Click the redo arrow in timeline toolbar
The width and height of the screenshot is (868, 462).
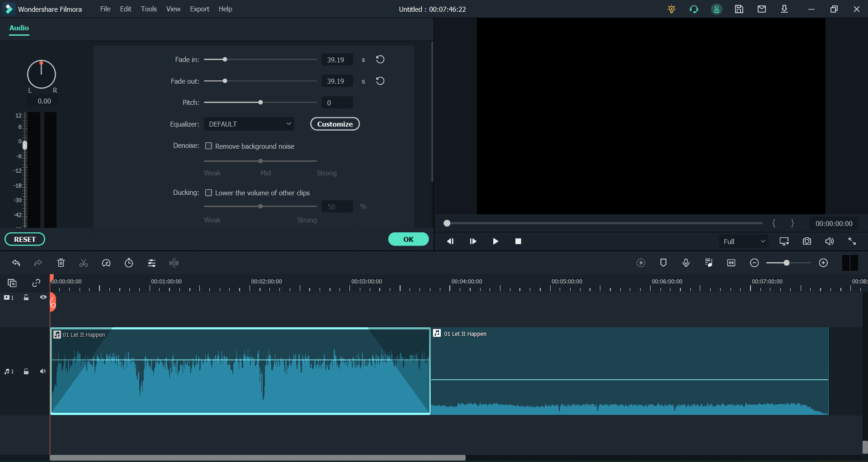click(x=38, y=263)
